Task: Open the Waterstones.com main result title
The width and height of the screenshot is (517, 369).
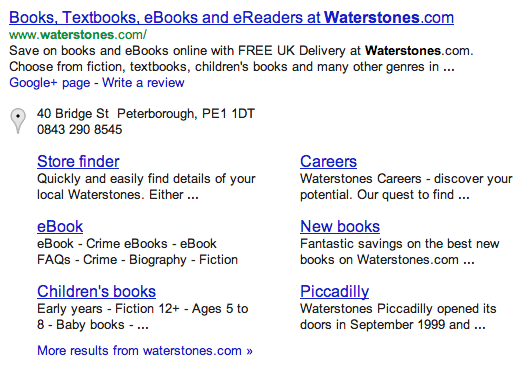Action: 231,17
